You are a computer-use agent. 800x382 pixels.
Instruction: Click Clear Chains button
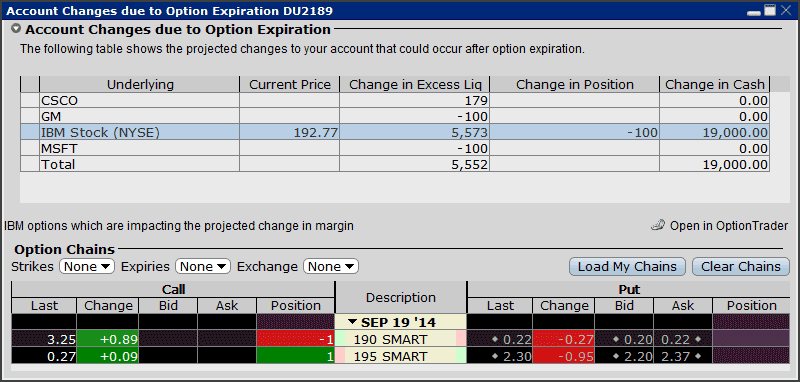pyautogui.click(x=741, y=266)
